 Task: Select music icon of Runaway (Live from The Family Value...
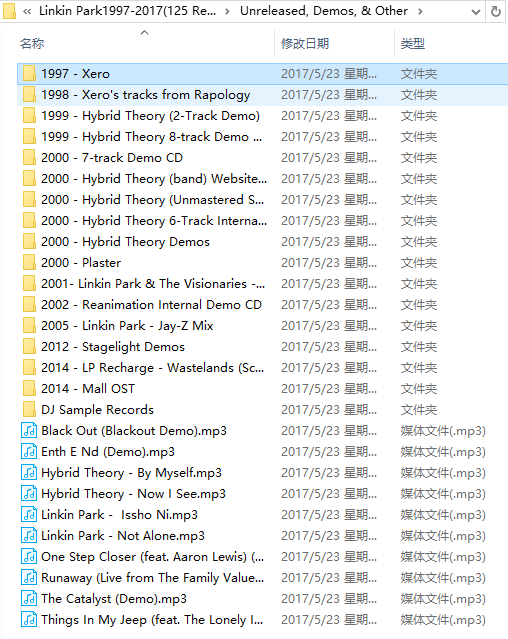pos(29,577)
